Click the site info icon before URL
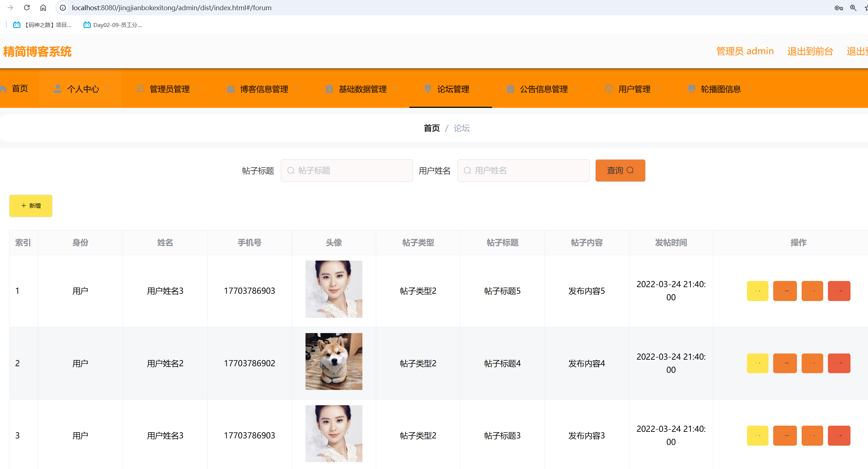 click(x=63, y=8)
